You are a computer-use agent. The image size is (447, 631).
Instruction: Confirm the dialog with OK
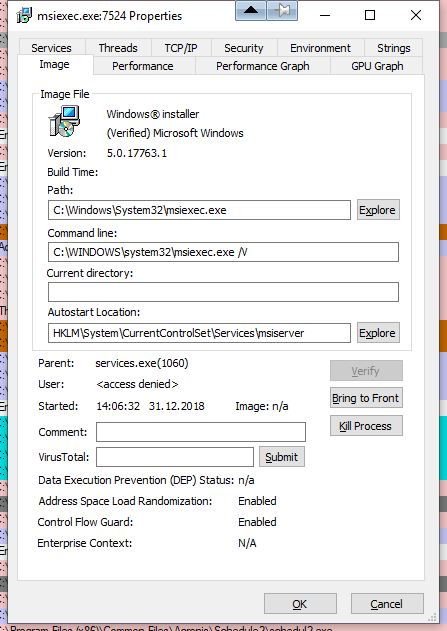tap(300, 604)
